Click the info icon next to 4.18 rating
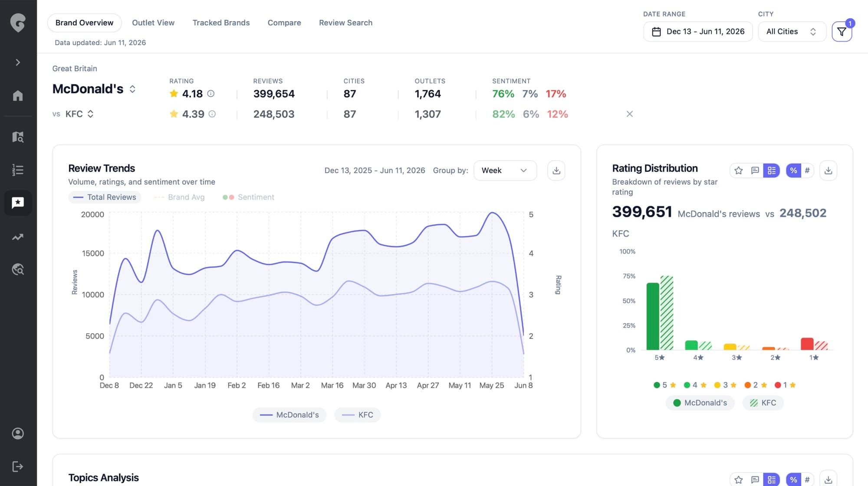 point(211,94)
